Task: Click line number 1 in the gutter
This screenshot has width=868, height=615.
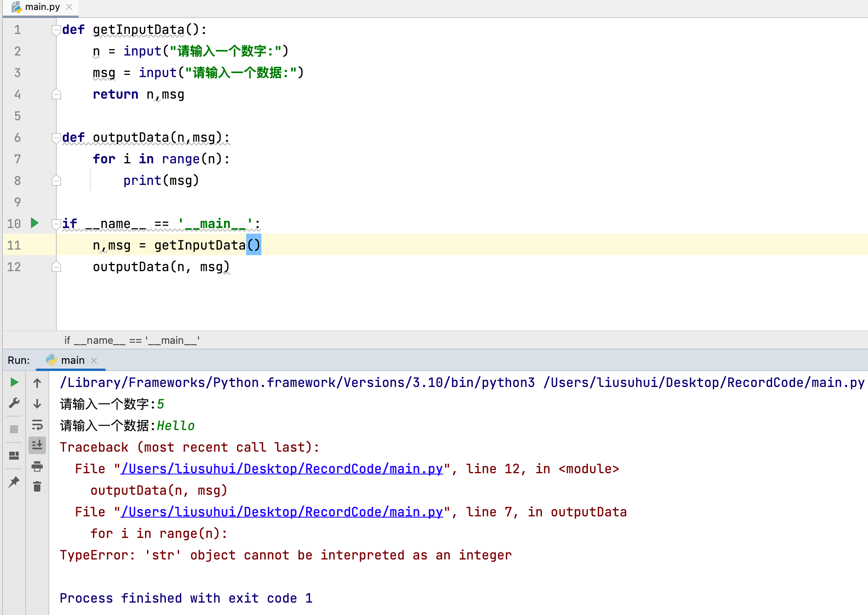Action: tap(18, 30)
